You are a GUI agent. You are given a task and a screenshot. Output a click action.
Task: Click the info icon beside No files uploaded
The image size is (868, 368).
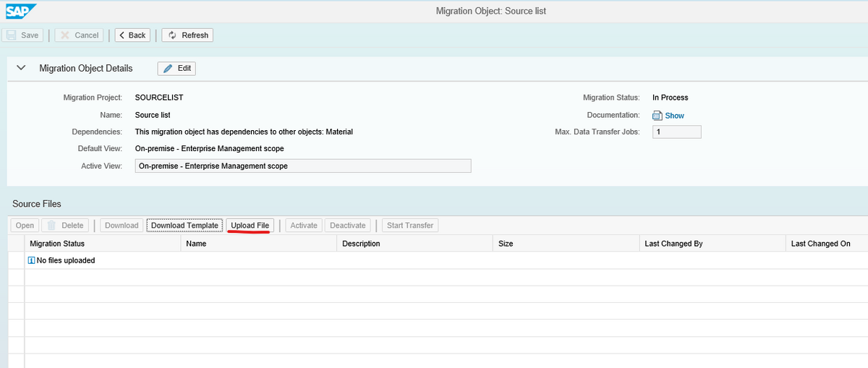31,260
